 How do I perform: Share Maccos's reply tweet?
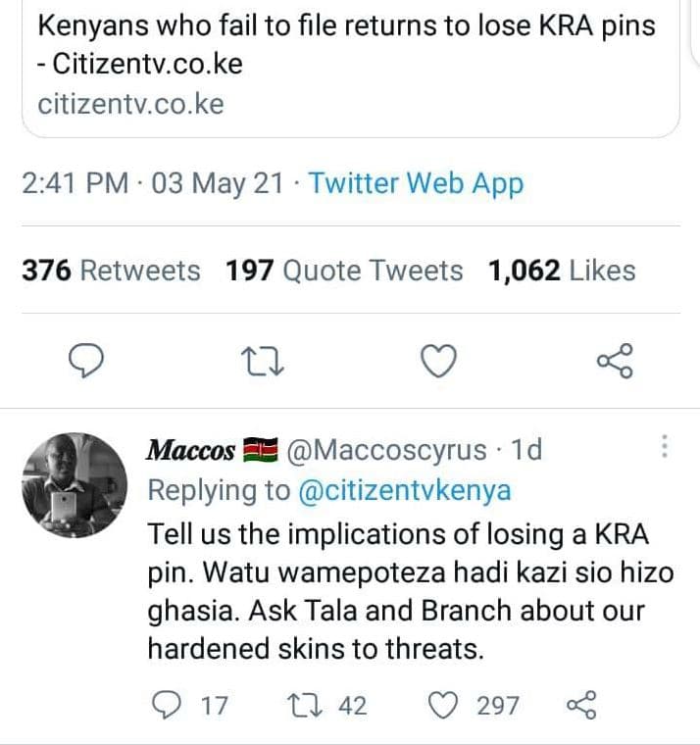click(x=581, y=705)
